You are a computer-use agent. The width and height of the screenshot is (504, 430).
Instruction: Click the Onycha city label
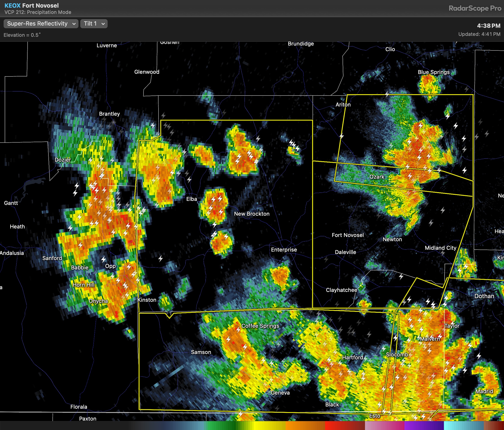[98, 301]
